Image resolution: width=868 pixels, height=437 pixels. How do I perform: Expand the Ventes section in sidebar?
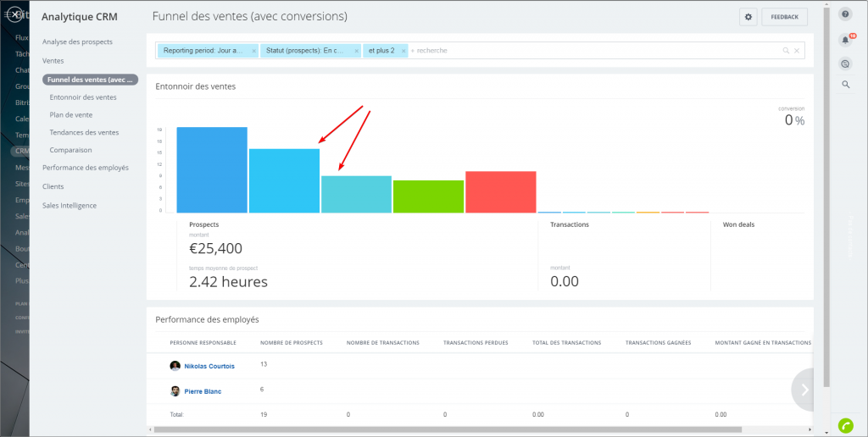(x=53, y=61)
